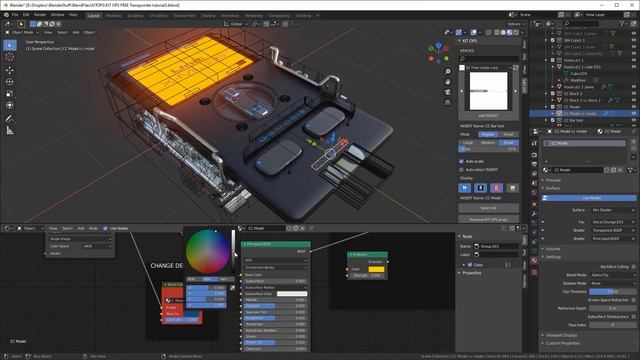
Task: Toggle the Backface Culling checkbox
Action: [634, 267]
